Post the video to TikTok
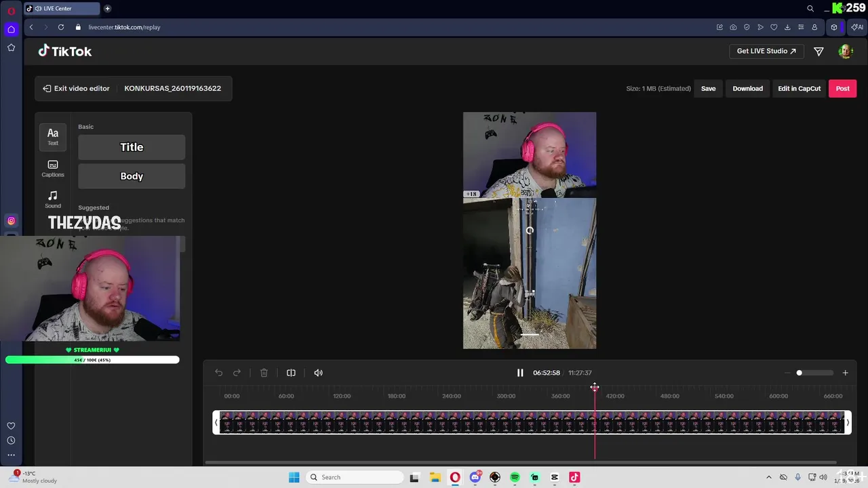 click(x=843, y=89)
